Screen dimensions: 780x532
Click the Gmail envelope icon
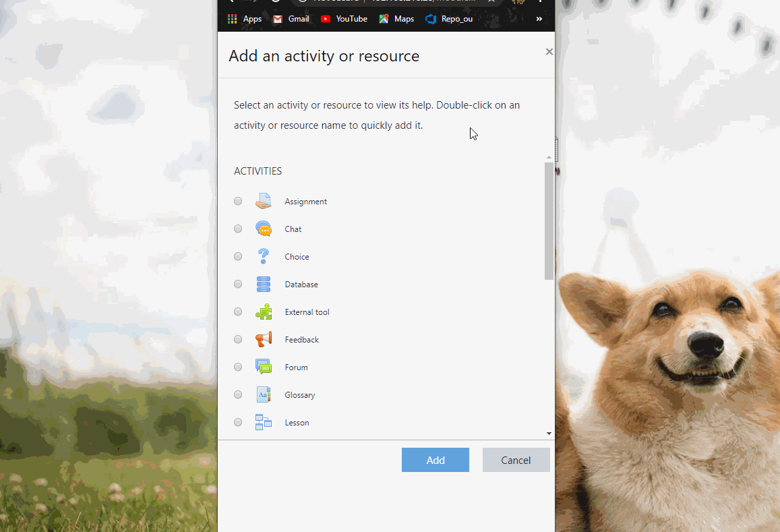(278, 19)
